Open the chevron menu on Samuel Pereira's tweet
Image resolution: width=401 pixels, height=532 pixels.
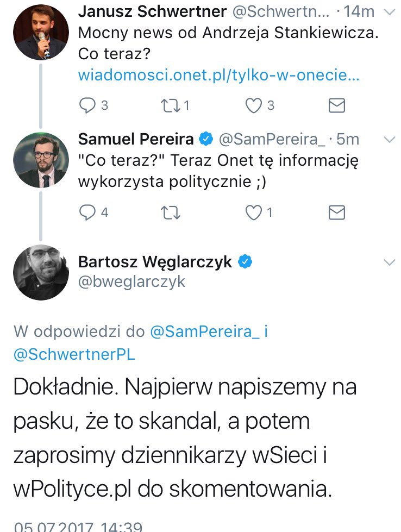390,140
